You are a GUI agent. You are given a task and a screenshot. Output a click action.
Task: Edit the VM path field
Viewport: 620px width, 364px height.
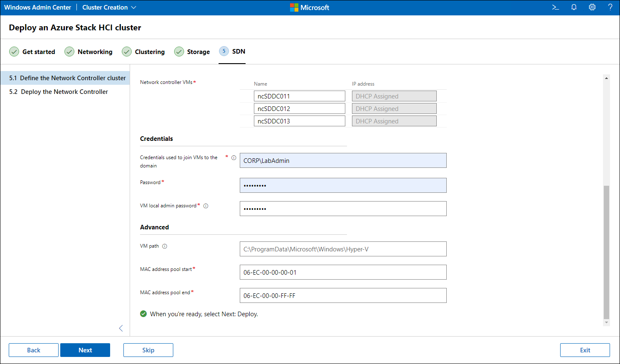(343, 249)
